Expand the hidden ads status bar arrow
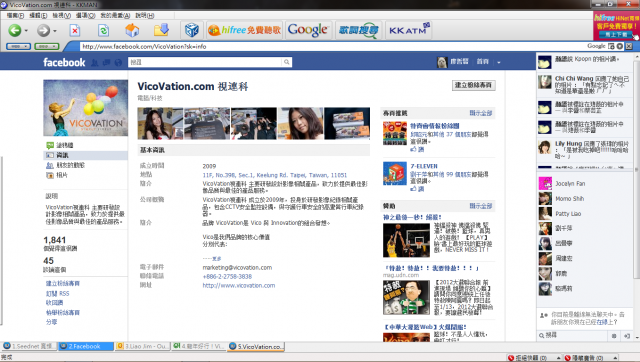 (x=615, y=358)
